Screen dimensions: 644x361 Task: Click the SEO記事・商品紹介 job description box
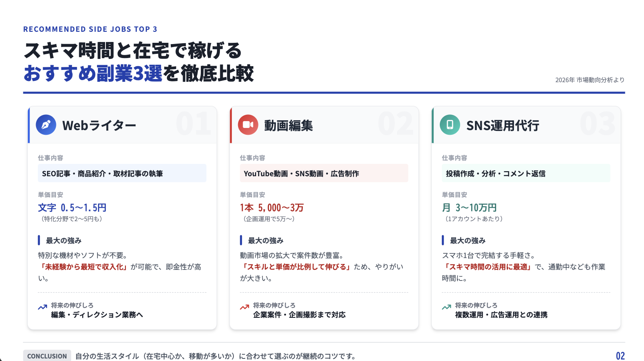point(122,173)
